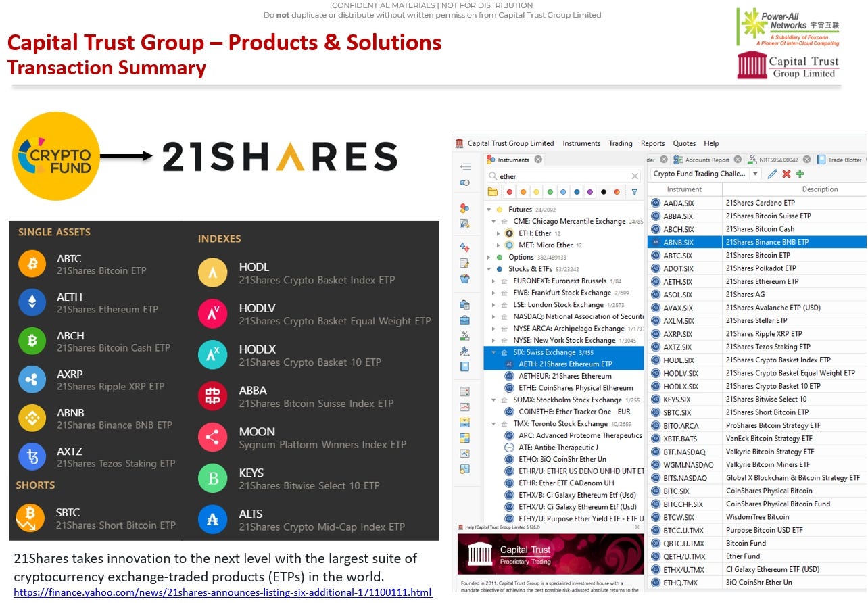
Task: Select the AETH: 21Shares Ethereum ETP tree item
Action: [x=564, y=364]
